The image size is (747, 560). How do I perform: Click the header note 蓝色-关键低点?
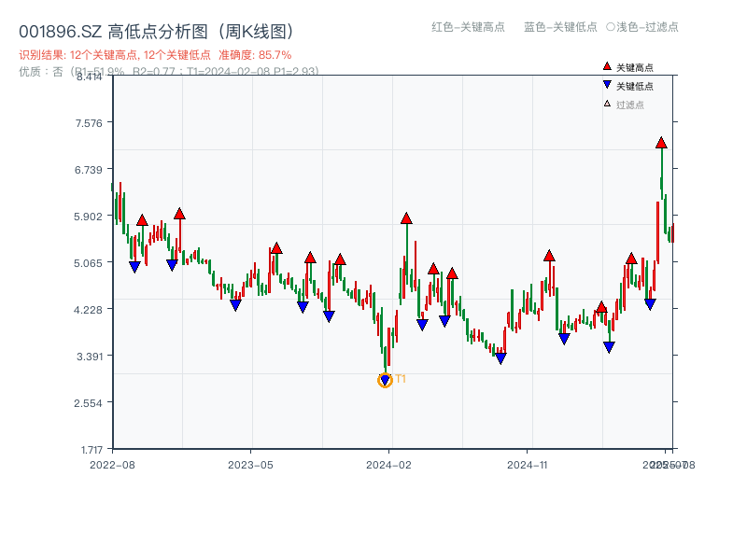(560, 27)
